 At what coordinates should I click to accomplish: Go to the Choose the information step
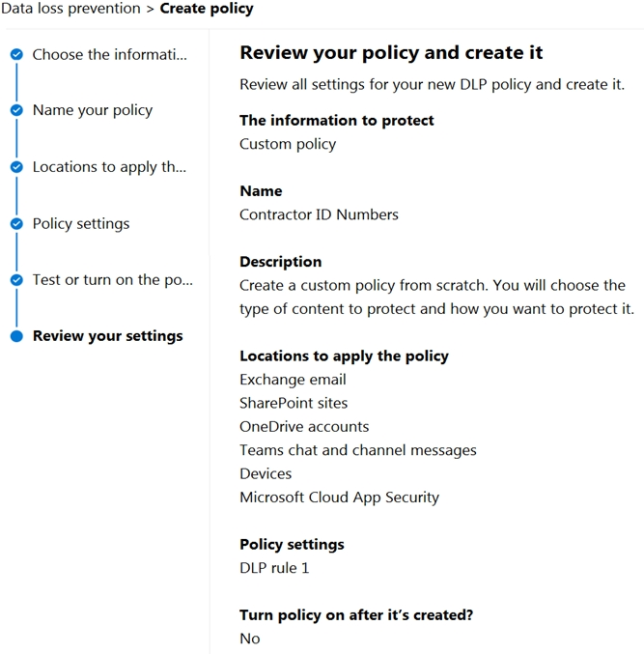110,55
